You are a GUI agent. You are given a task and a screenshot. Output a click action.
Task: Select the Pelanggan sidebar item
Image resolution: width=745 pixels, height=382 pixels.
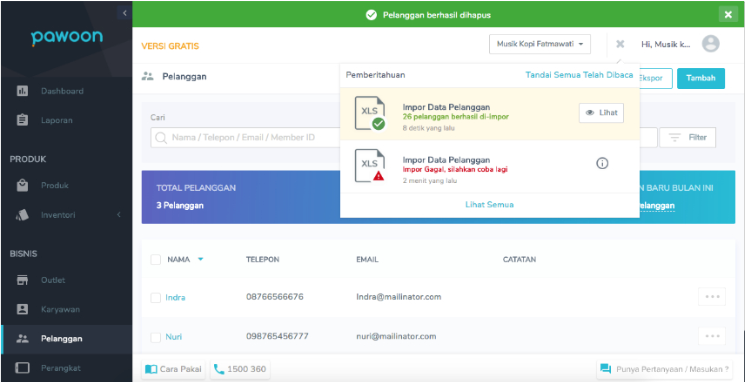tap(67, 339)
